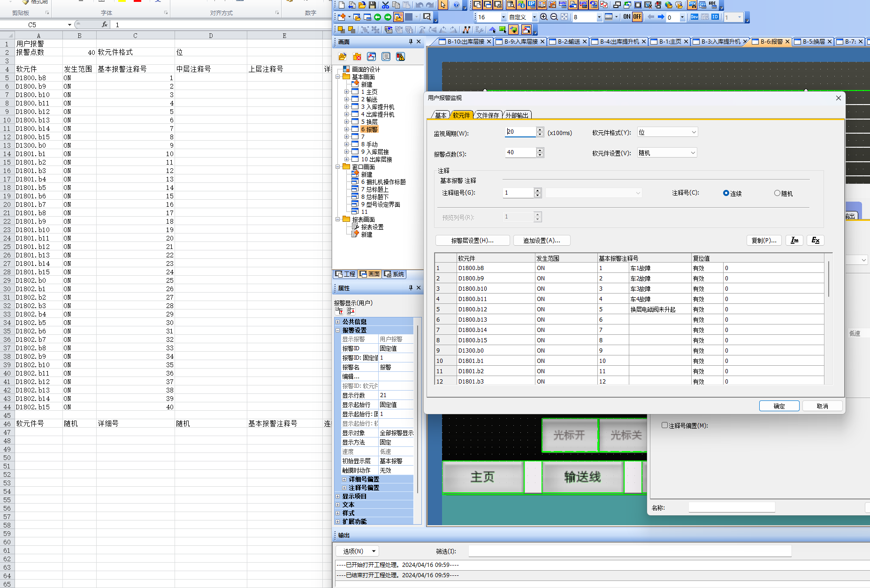This screenshot has width=870, height=588.
Task: Click the green next screen arrow
Action: (388, 17)
